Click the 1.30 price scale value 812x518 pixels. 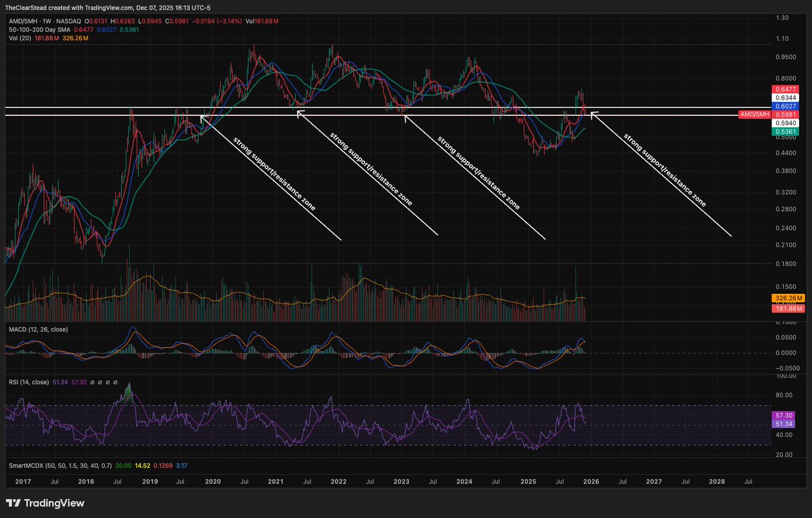pos(783,18)
